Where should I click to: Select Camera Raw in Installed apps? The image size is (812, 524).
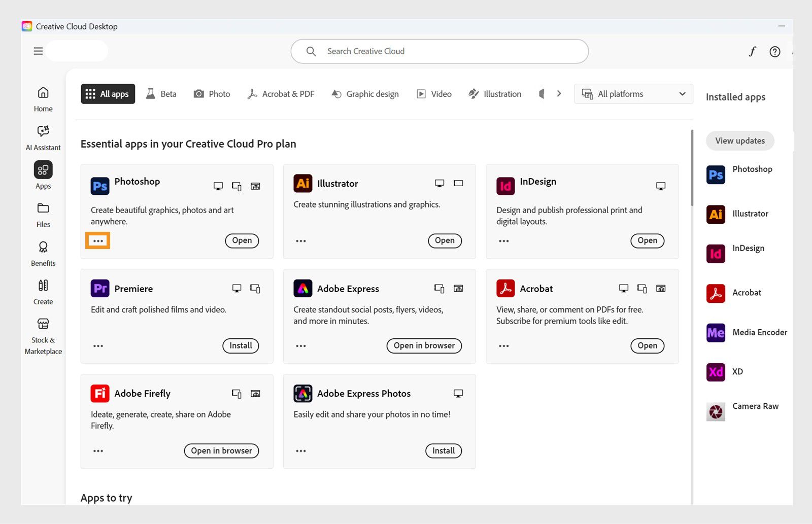(742, 411)
